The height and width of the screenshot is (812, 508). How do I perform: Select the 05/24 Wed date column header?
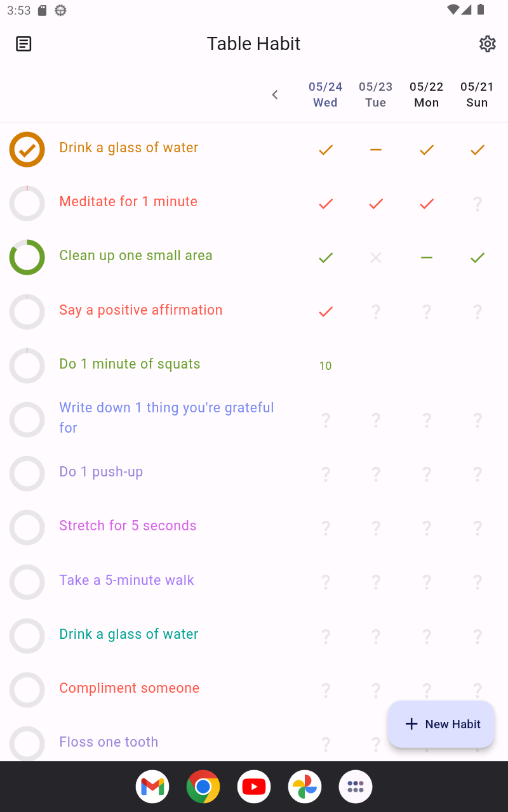(x=326, y=95)
